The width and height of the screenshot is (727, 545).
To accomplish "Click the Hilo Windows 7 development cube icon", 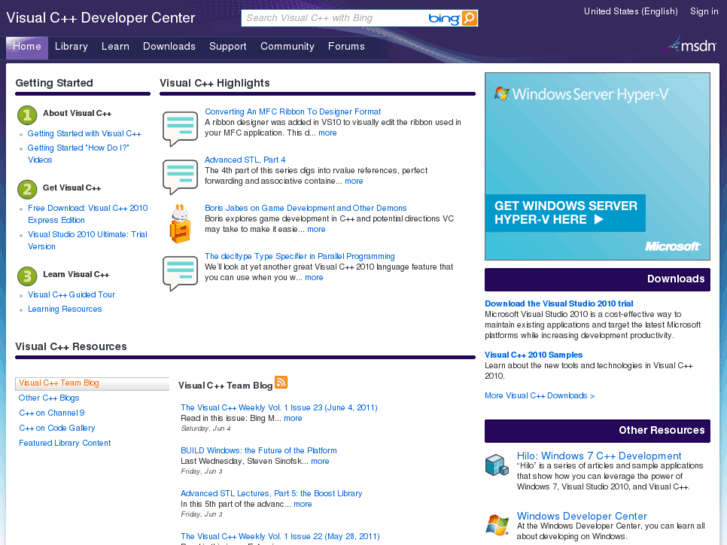I will (497, 465).
